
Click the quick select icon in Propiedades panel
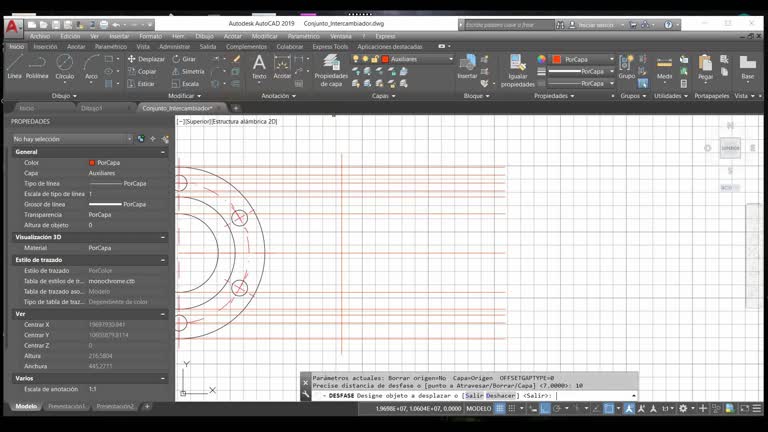[x=165, y=139]
